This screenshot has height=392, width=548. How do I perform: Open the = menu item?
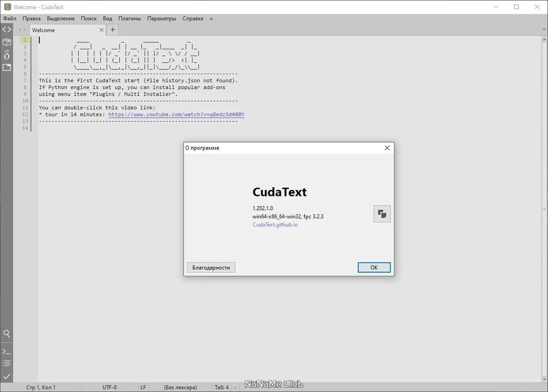click(211, 19)
